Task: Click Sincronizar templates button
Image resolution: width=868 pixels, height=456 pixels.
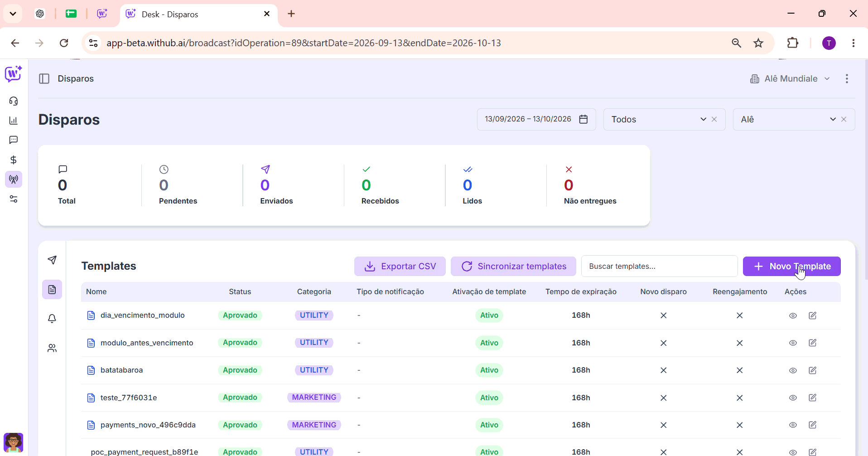Action: (x=513, y=267)
